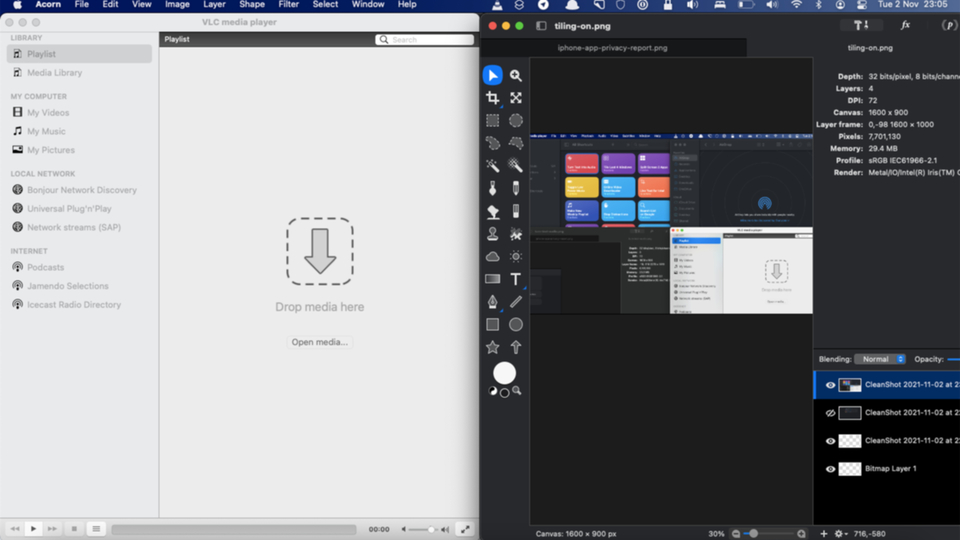Select the Text tool
960x540 pixels.
point(516,279)
